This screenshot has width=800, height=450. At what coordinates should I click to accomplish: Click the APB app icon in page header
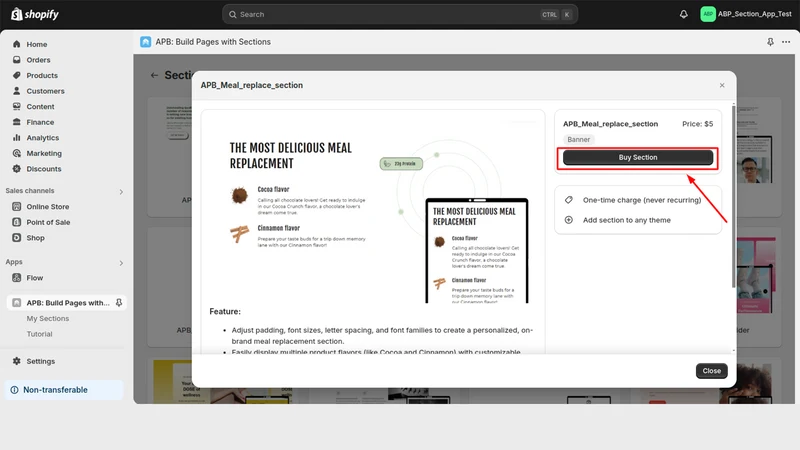[x=145, y=42]
